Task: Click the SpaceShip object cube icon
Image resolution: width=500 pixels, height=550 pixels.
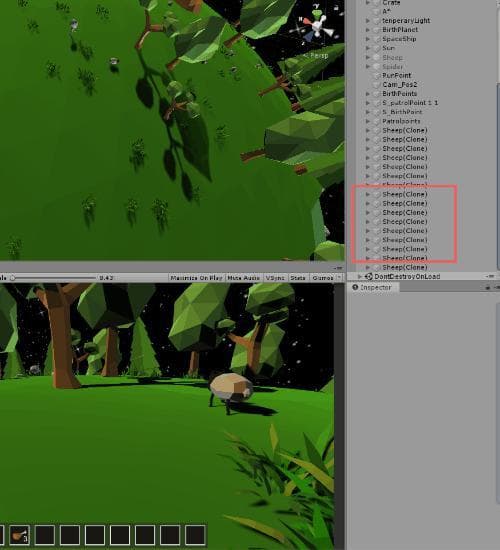Action: [376, 39]
